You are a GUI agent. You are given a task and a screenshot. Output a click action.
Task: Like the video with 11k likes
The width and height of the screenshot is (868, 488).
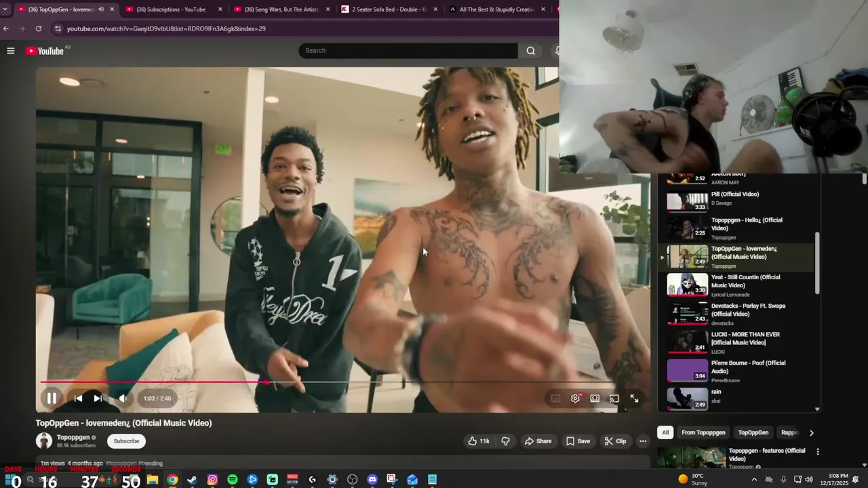click(478, 441)
